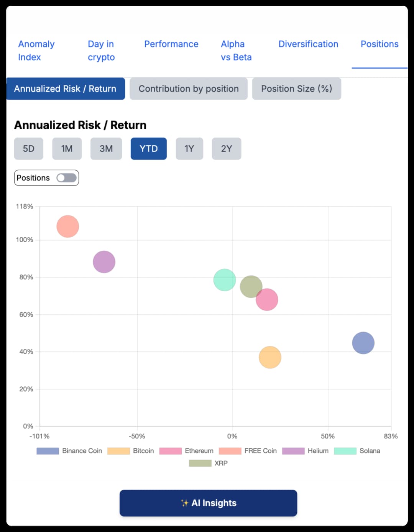Click the Helium legend color box
Image resolution: width=414 pixels, height=532 pixels.
(x=293, y=451)
